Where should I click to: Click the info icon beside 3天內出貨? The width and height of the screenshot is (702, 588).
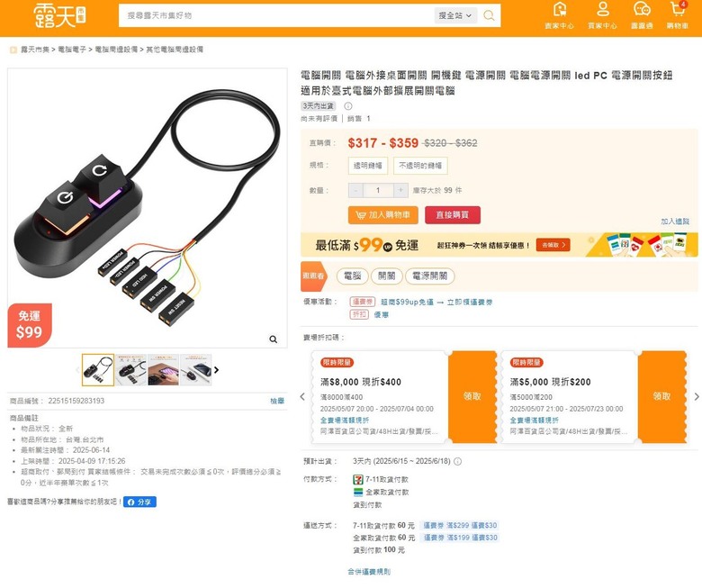pos(348,106)
